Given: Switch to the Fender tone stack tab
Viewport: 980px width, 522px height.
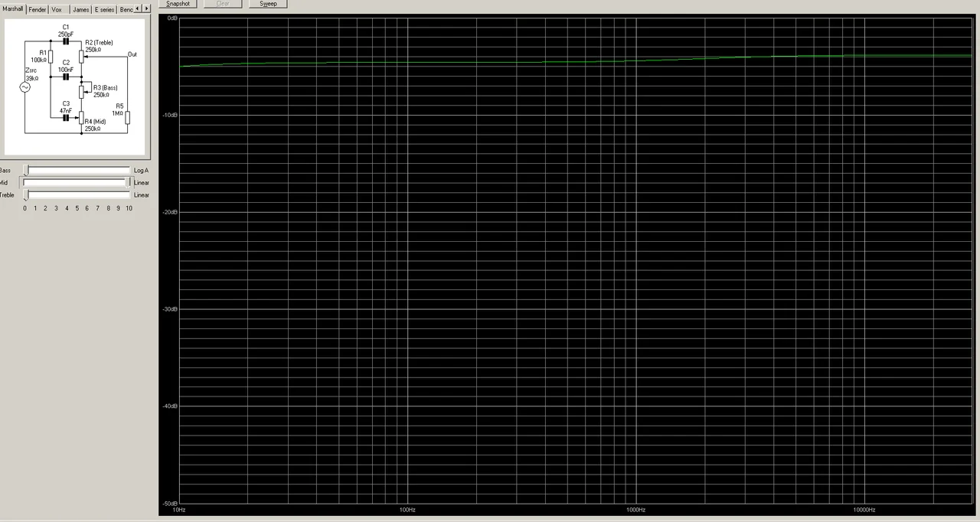Looking at the screenshot, I should pos(37,8).
